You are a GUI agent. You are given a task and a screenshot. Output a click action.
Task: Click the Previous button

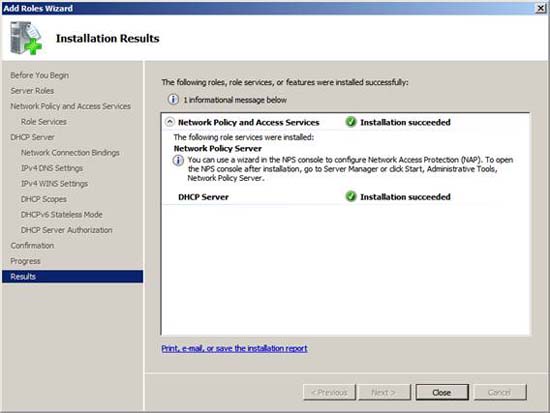tap(329, 392)
